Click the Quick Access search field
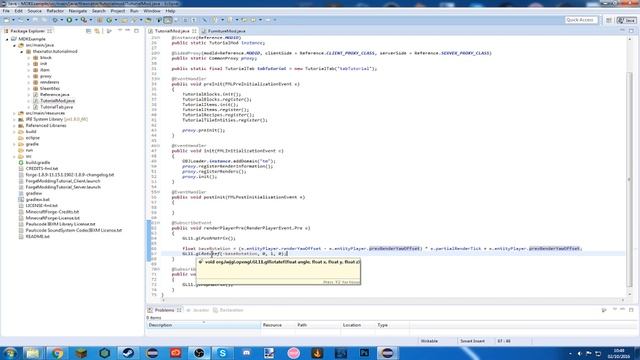 (x=581, y=20)
